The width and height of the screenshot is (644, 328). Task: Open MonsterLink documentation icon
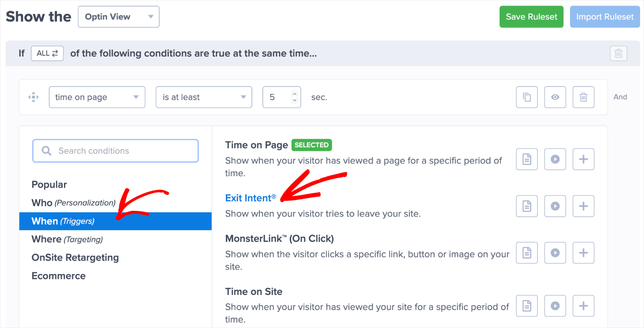tap(527, 252)
